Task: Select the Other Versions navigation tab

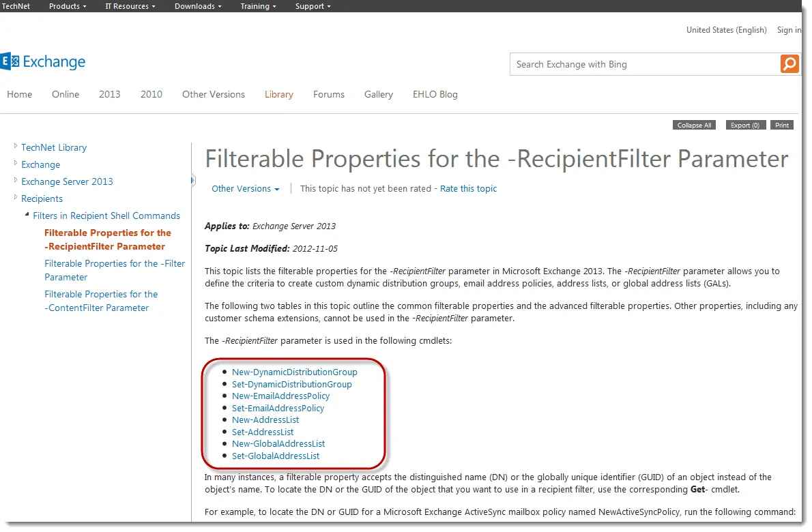Action: (x=214, y=94)
